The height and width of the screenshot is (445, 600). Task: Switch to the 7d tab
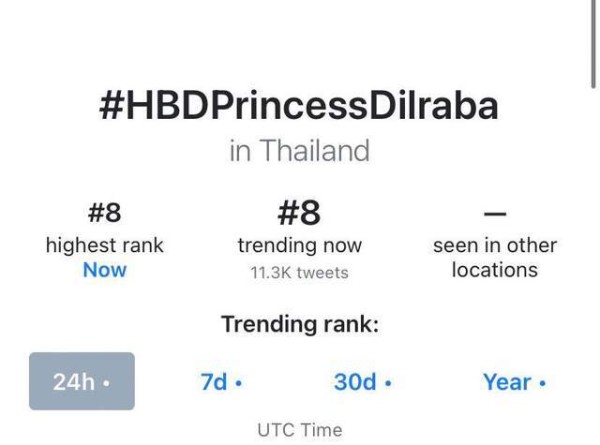click(221, 382)
